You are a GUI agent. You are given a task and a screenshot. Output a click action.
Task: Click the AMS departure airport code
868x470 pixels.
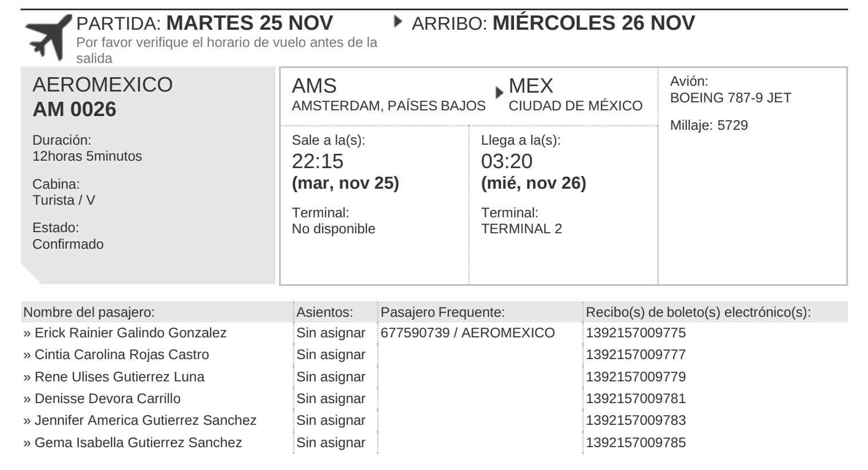[314, 86]
